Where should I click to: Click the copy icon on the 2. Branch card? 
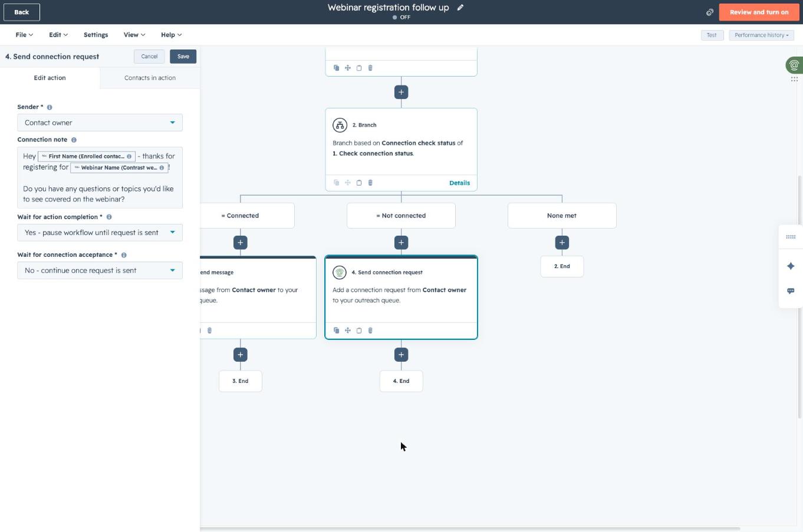337,183
